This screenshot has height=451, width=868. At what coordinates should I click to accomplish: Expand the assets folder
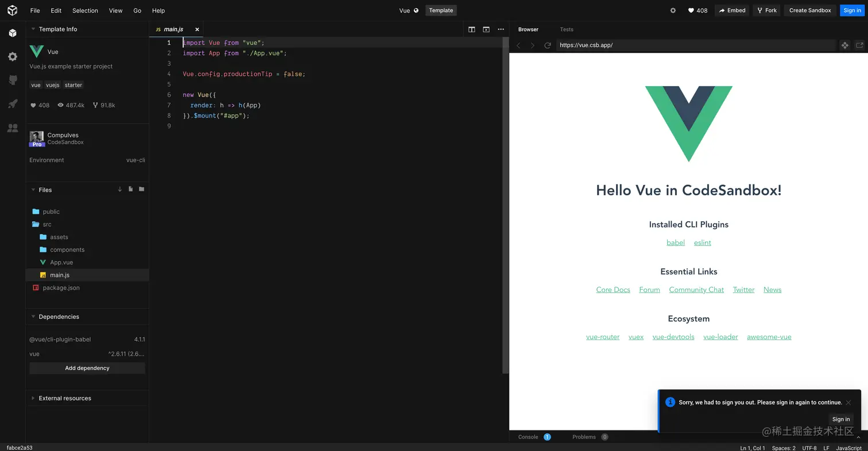coord(87,237)
